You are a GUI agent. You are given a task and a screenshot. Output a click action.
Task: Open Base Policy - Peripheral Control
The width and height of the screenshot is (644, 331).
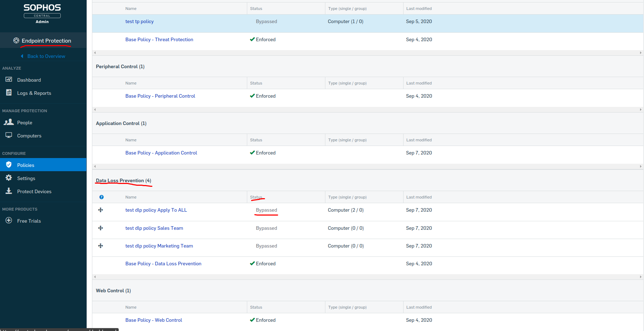[160, 96]
